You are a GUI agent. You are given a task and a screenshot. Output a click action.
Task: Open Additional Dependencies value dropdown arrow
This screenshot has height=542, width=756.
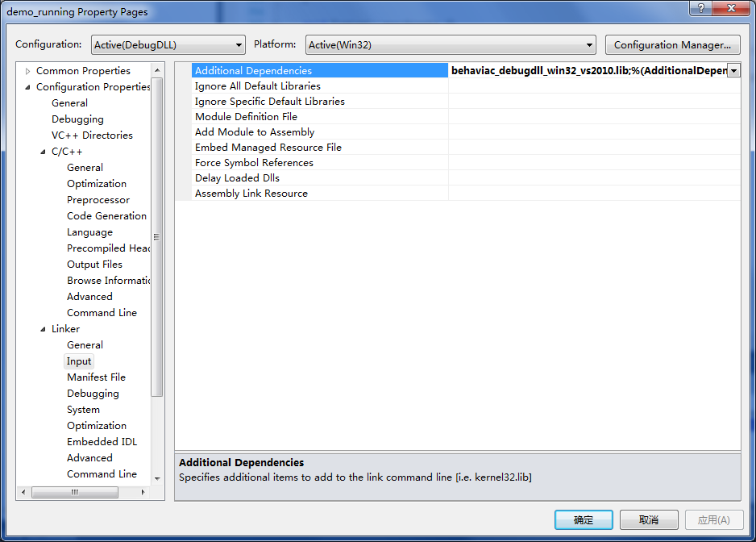coord(733,71)
